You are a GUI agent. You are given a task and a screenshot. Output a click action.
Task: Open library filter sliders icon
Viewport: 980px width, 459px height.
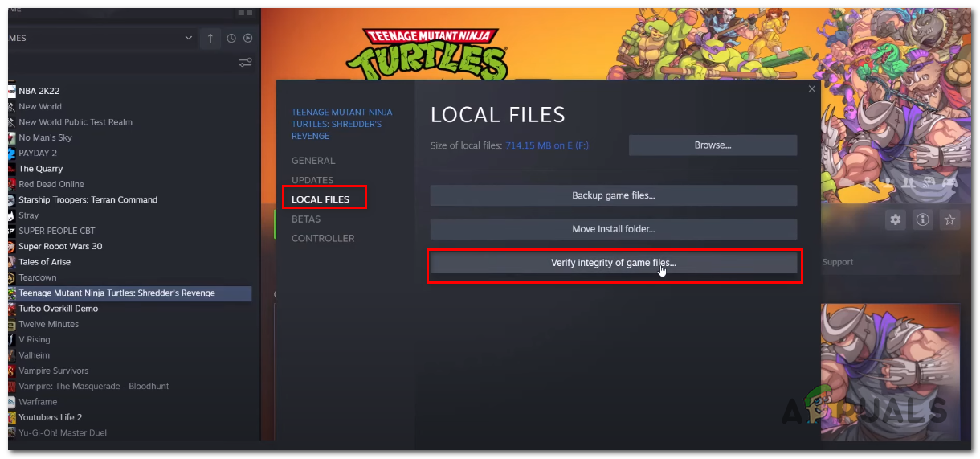click(x=246, y=63)
